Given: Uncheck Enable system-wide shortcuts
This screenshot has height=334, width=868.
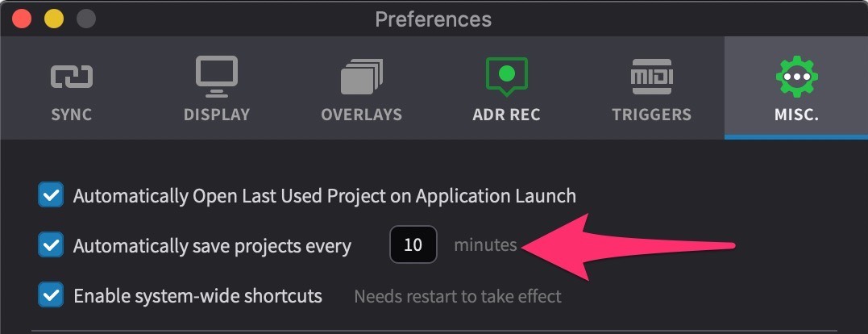Looking at the screenshot, I should [x=51, y=294].
